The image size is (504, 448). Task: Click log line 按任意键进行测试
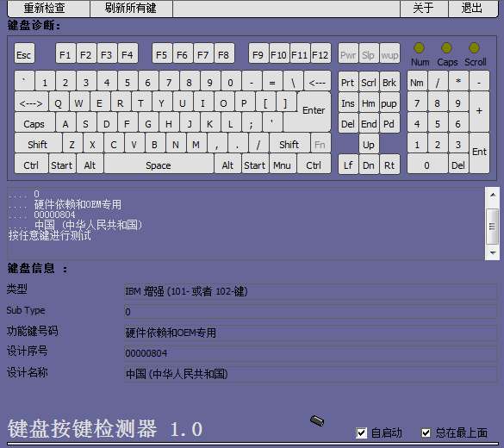(x=50, y=235)
